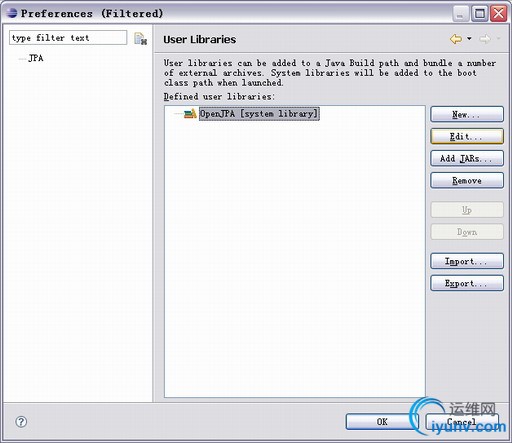Click the disabled Down button

tap(467, 232)
